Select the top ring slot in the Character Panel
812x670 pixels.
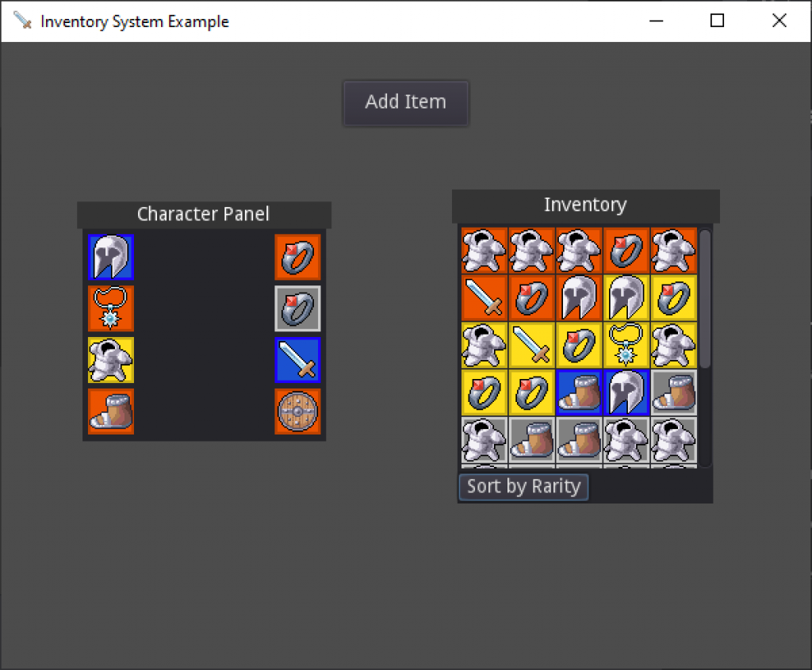tap(298, 257)
